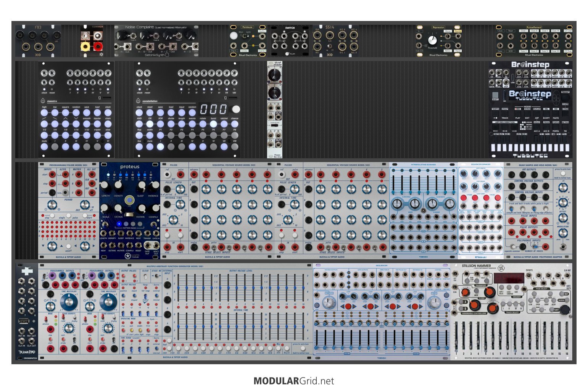This screenshot has width=588, height=389.
Task: Click the 'burst' button on constellation
Action: tap(213, 124)
